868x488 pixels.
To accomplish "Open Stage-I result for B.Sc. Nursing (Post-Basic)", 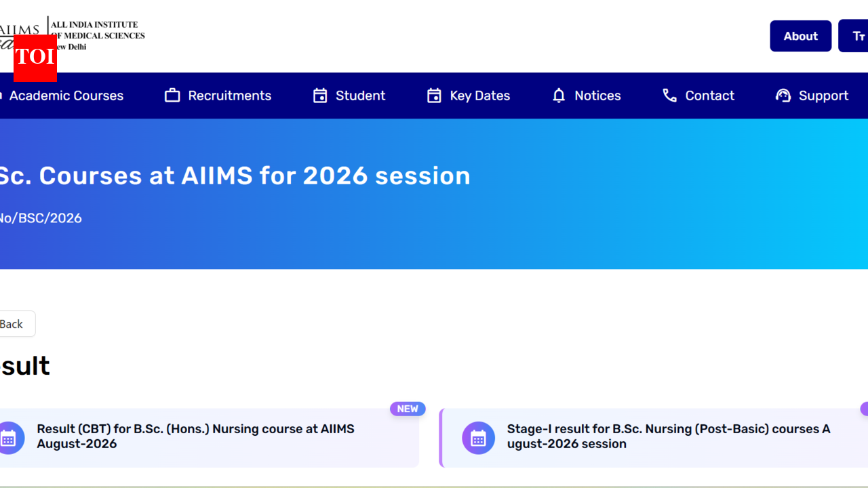I will (x=654, y=438).
